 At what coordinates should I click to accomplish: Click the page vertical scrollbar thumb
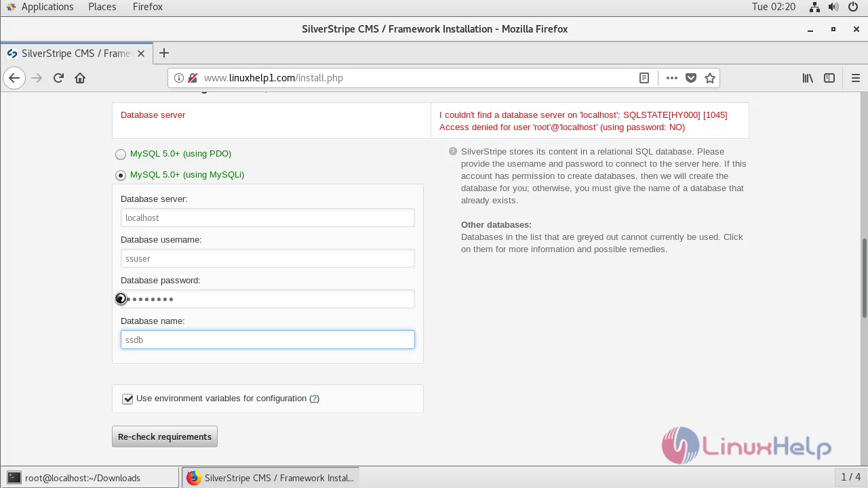tap(864, 278)
